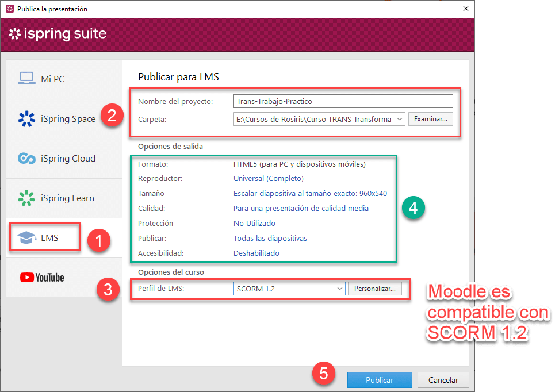Click the green iSpring Learn star icon

[x=26, y=198]
